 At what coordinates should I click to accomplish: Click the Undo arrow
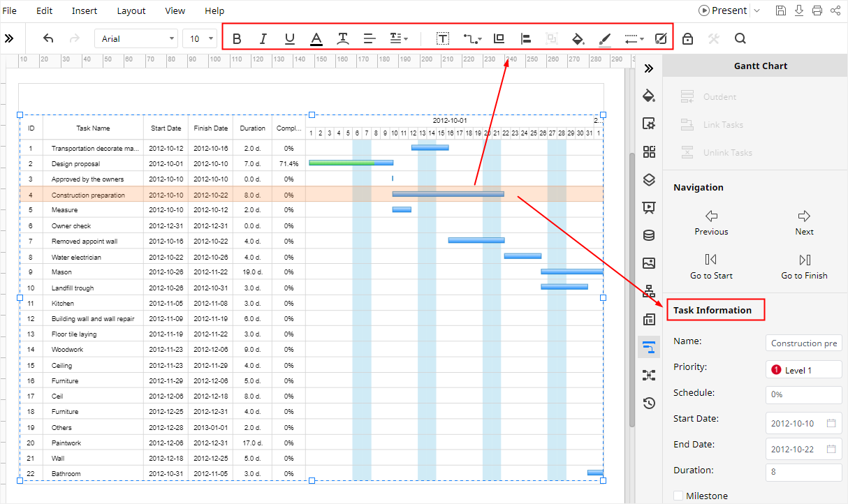point(48,39)
